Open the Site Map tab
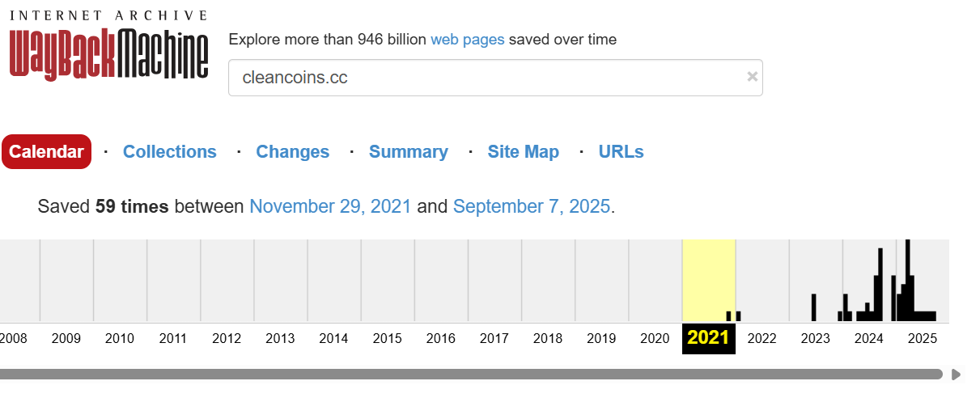980x398 pixels. tap(524, 152)
